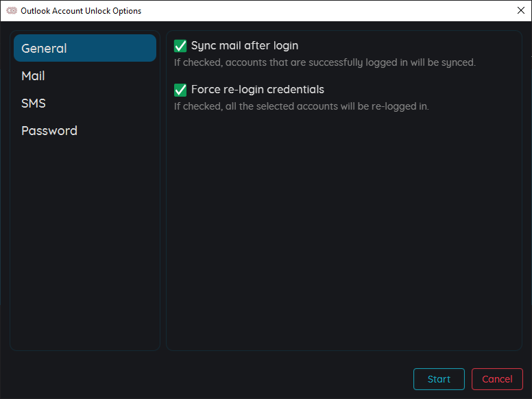The height and width of the screenshot is (399, 532).
Task: Click the 'Sync mail after login' label text
Action: pos(245,46)
